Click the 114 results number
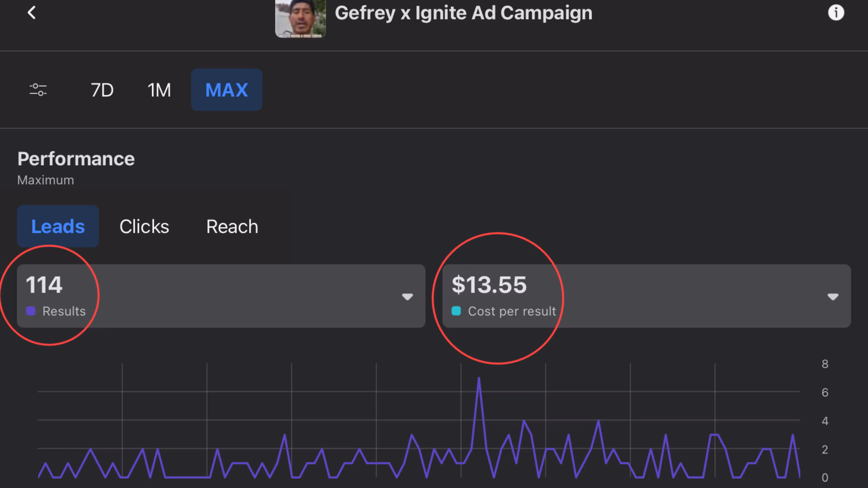Viewport: 868px width, 488px height. pyautogui.click(x=44, y=285)
